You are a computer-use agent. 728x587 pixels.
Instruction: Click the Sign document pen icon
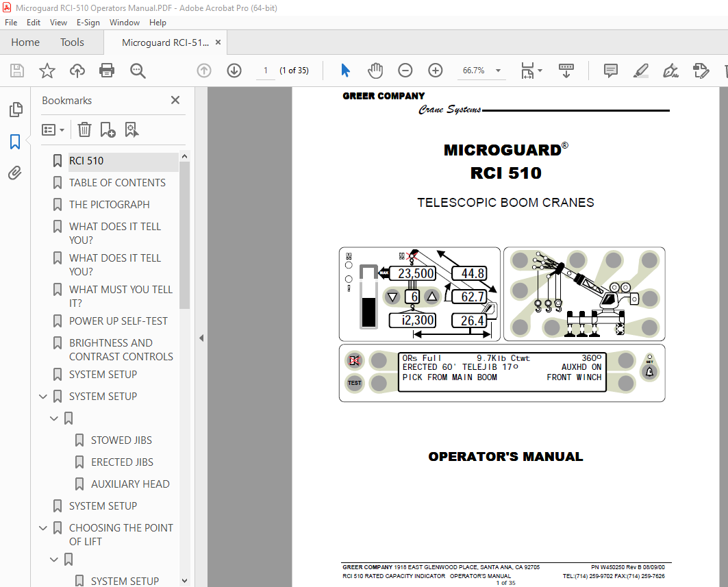[670, 71]
